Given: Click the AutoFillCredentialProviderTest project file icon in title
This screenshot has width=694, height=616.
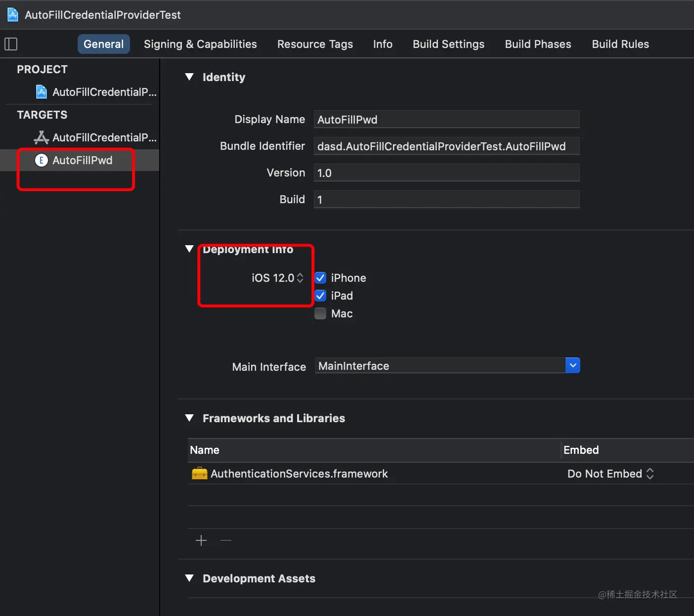Looking at the screenshot, I should coord(13,15).
